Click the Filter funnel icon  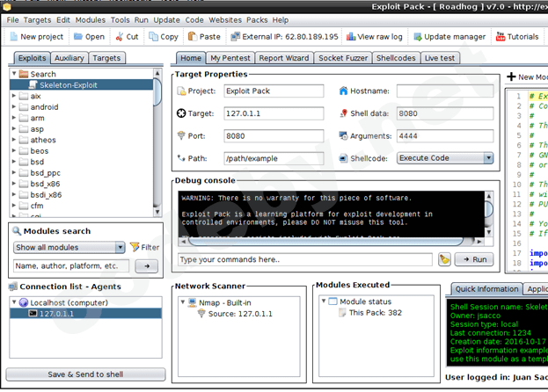(135, 248)
